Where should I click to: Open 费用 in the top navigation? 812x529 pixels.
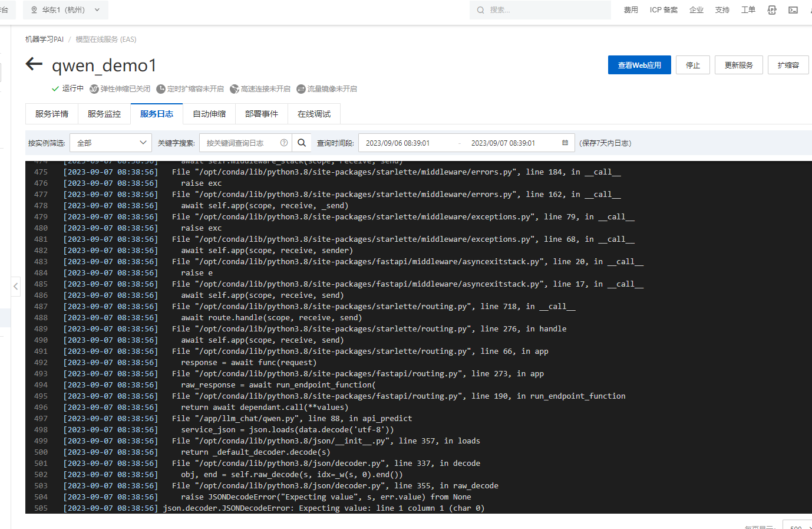click(x=631, y=10)
